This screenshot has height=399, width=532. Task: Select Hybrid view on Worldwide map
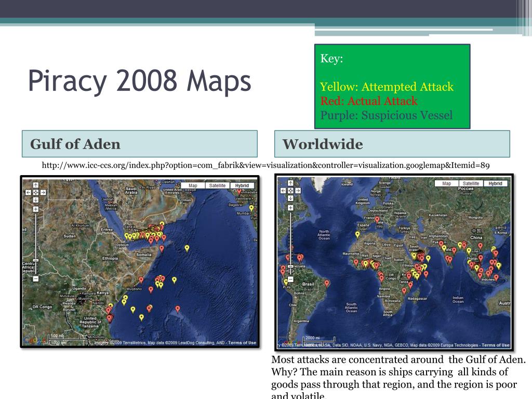[495, 183]
